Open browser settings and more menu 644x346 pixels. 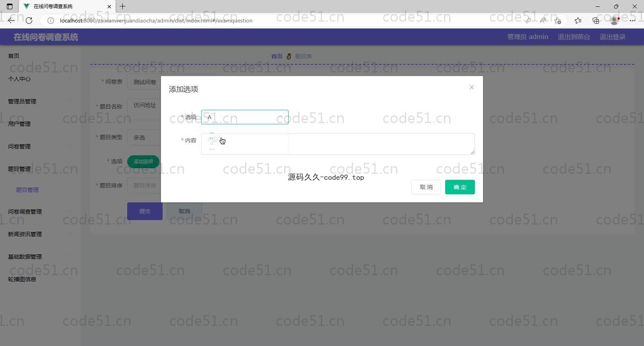click(632, 21)
